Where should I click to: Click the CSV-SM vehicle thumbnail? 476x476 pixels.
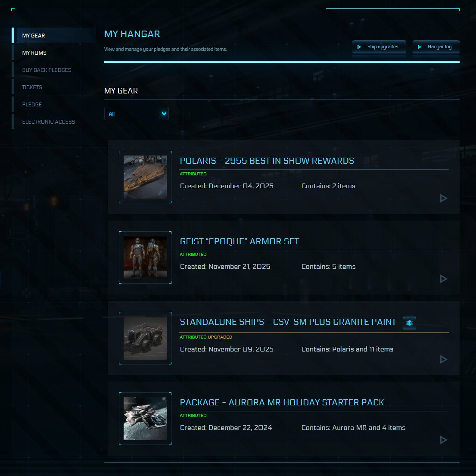[145, 338]
